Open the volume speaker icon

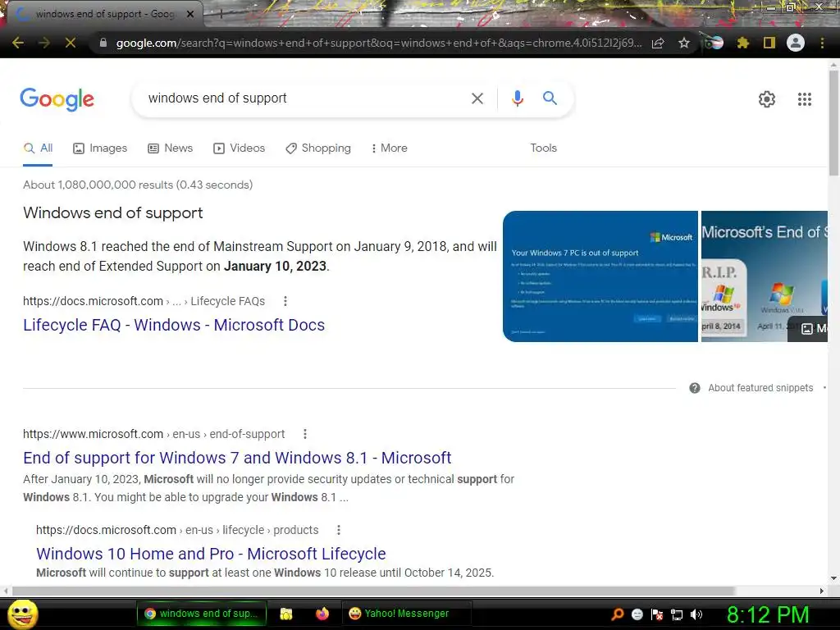pyautogui.click(x=696, y=614)
